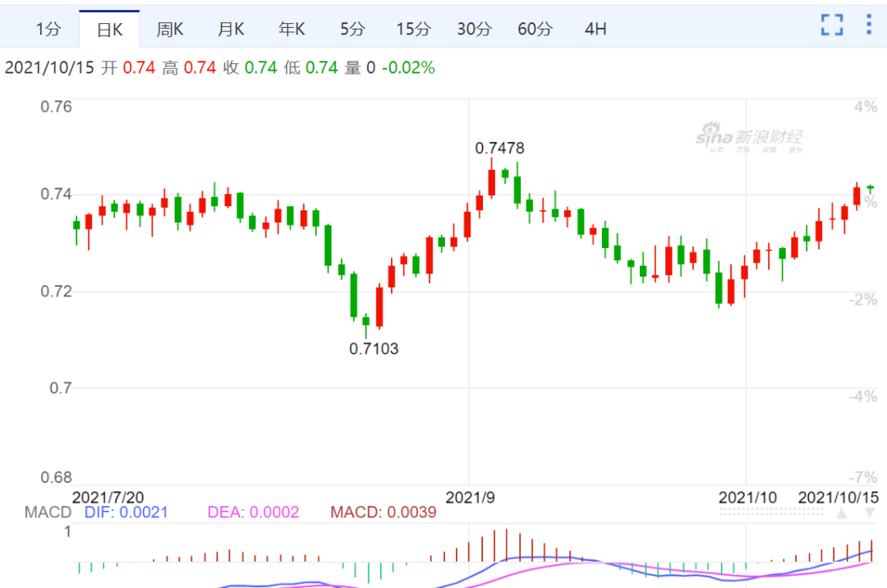Click the MACD: 0.0039 value
The width and height of the screenshot is (887, 588).
click(x=383, y=512)
